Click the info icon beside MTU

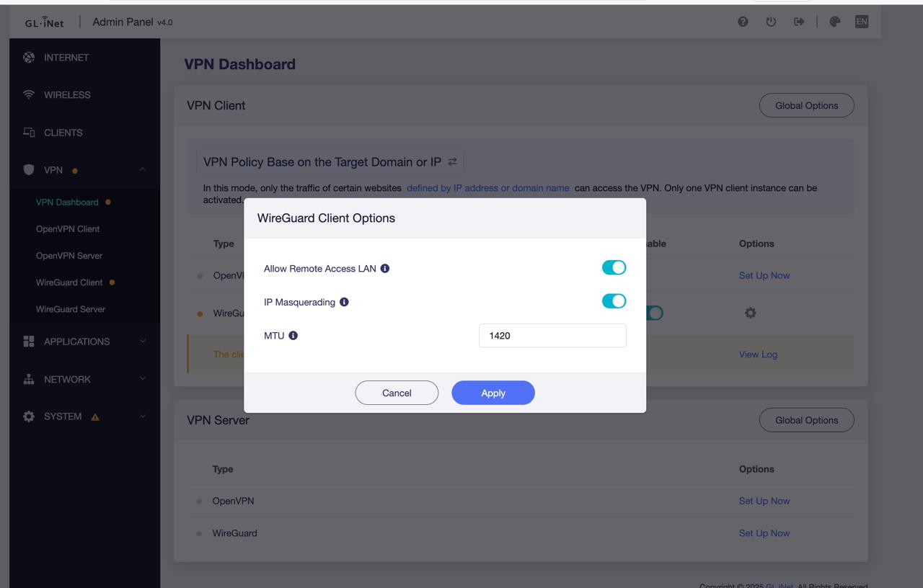pos(293,336)
